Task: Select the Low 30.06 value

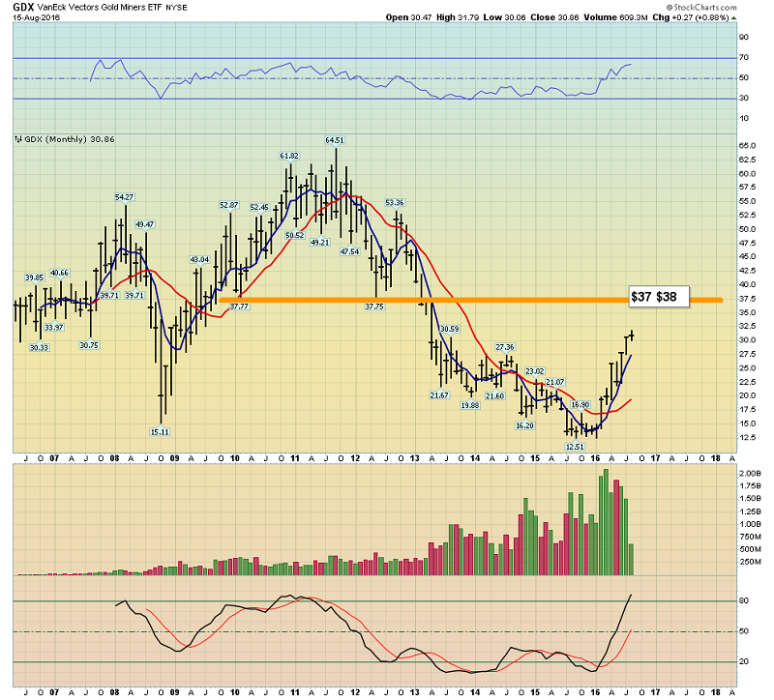Action: click(504, 17)
